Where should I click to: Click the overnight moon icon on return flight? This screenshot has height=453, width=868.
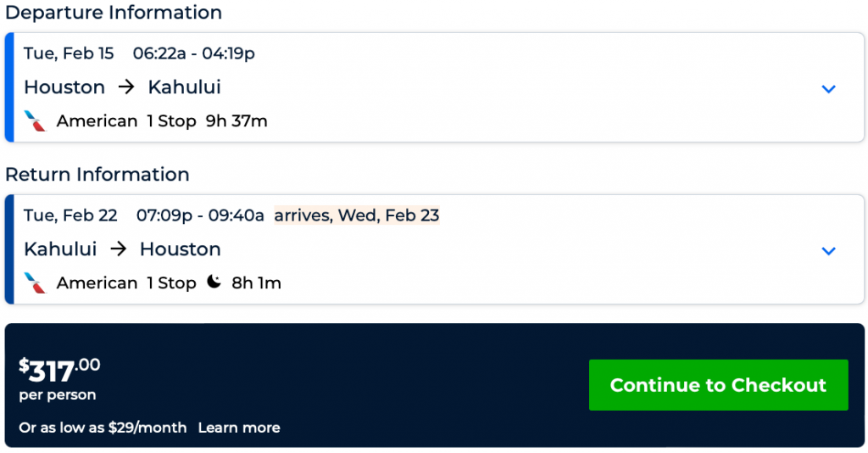click(x=214, y=282)
